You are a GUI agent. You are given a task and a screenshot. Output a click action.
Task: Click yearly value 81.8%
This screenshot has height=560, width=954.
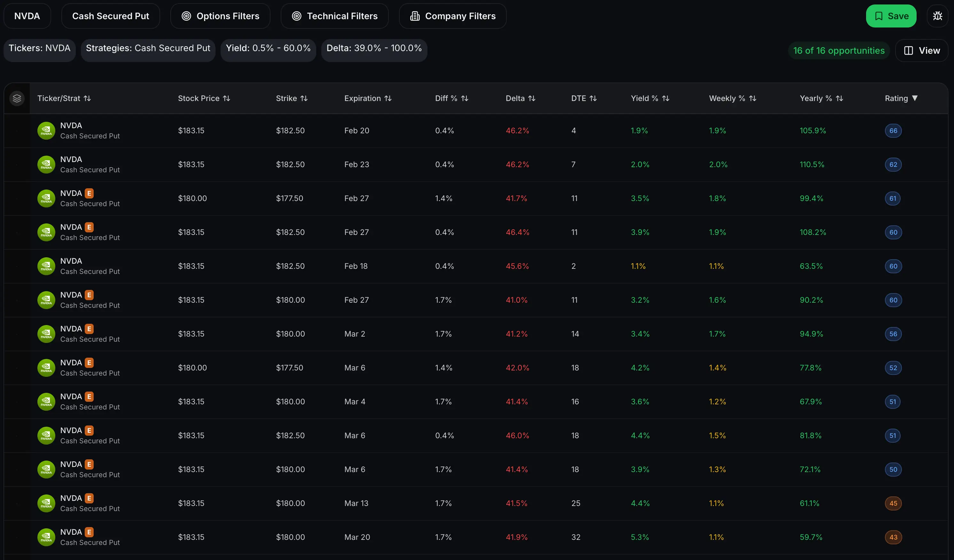[x=810, y=436]
